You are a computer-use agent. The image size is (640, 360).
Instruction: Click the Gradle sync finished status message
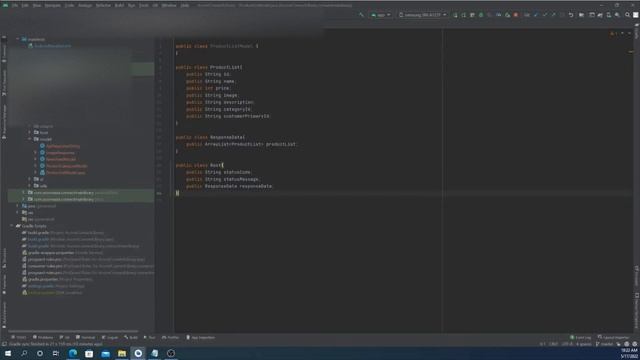pos(56,344)
